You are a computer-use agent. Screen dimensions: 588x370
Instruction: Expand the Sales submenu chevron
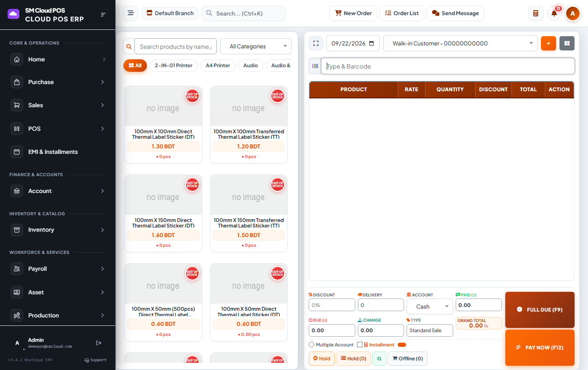coord(102,105)
